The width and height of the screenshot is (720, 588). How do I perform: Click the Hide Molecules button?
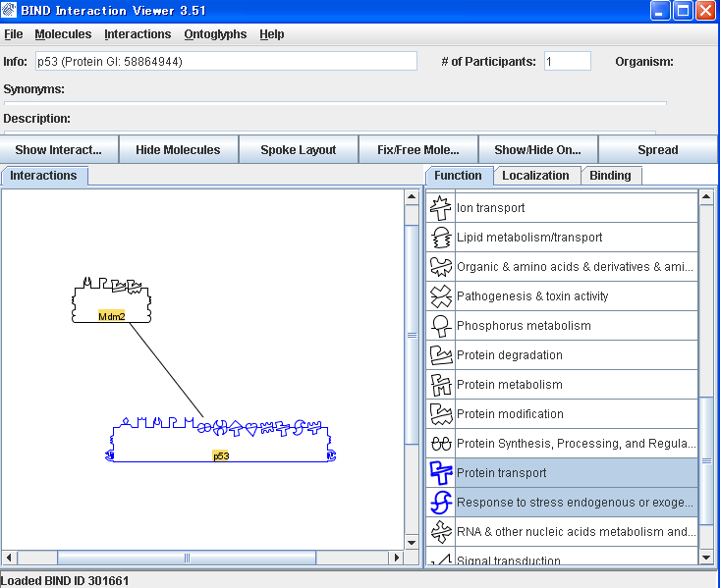[x=178, y=149]
